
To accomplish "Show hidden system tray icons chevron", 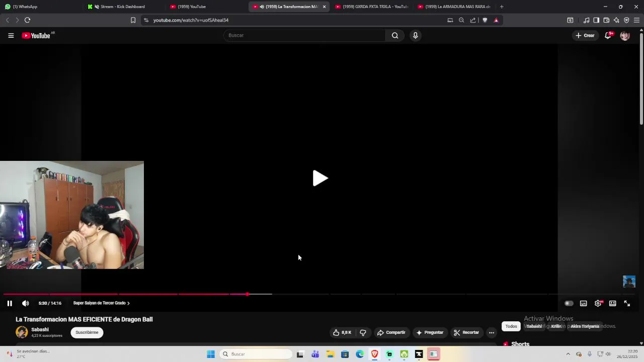I will click(568, 354).
